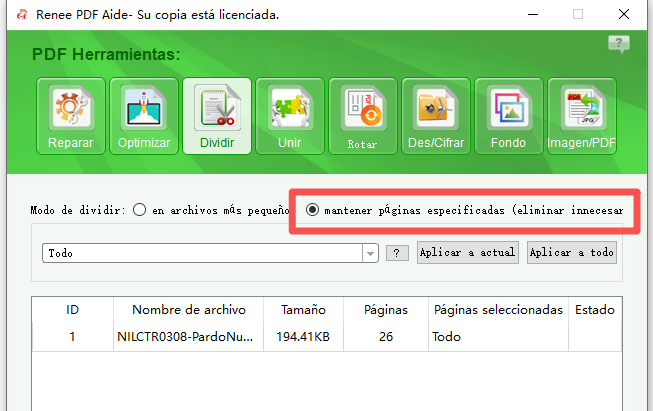Expand the 'Todo' page range dropdown arrow
The width and height of the screenshot is (653, 411).
(x=370, y=253)
